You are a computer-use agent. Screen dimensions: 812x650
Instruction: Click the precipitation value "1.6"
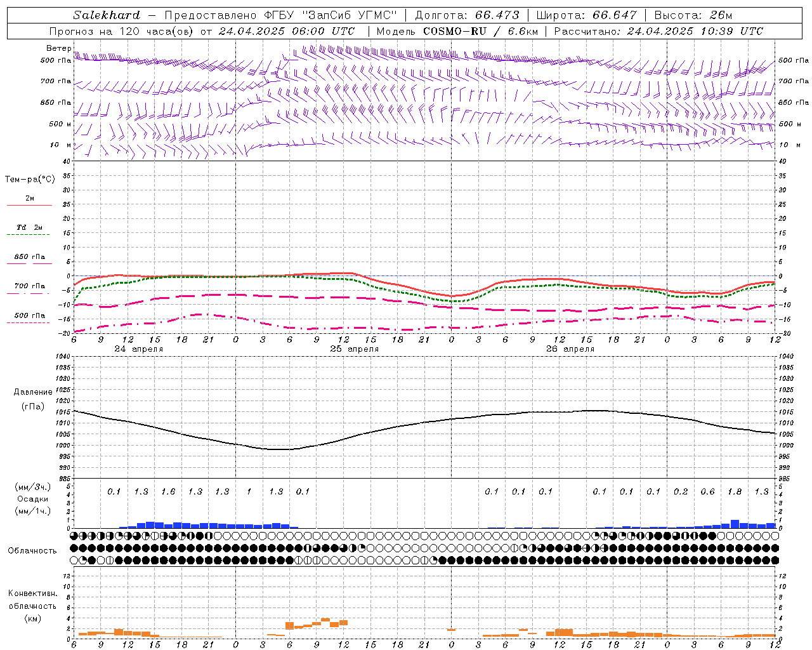(168, 492)
